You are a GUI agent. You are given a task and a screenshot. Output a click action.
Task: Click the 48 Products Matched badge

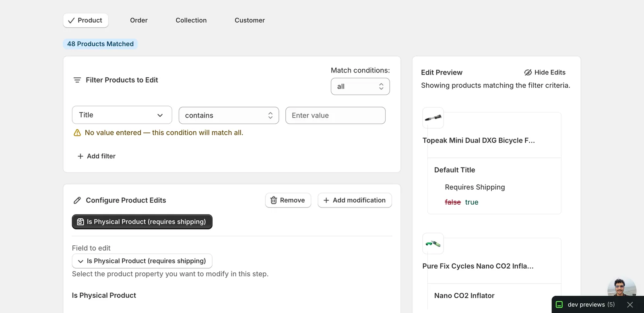100,44
